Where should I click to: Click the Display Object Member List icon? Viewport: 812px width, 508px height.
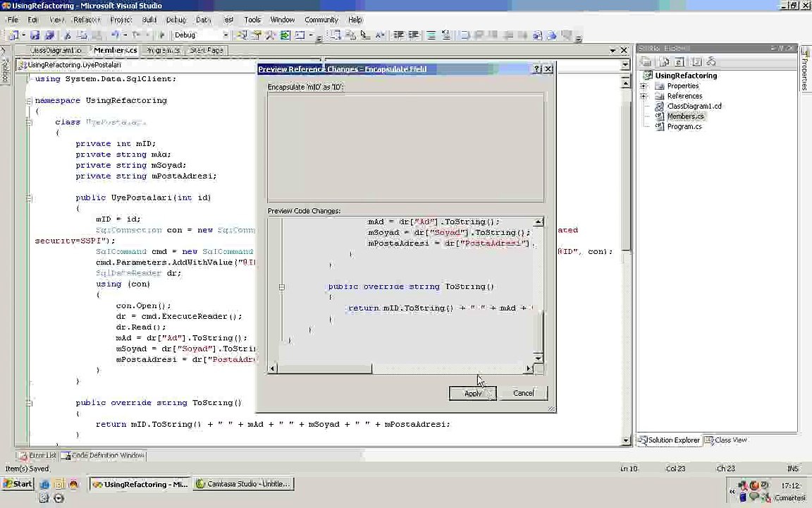336,35
